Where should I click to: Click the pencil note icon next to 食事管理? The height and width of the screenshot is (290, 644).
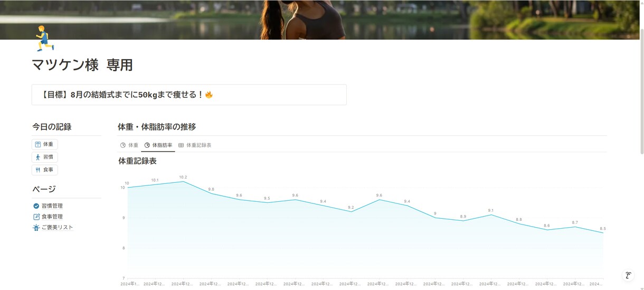click(x=36, y=217)
